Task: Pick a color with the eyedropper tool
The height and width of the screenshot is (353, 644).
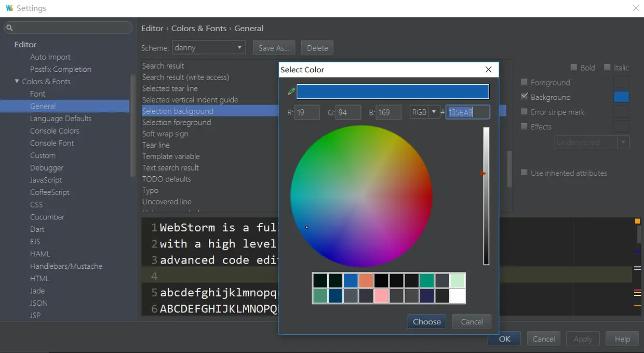Action: tap(291, 91)
